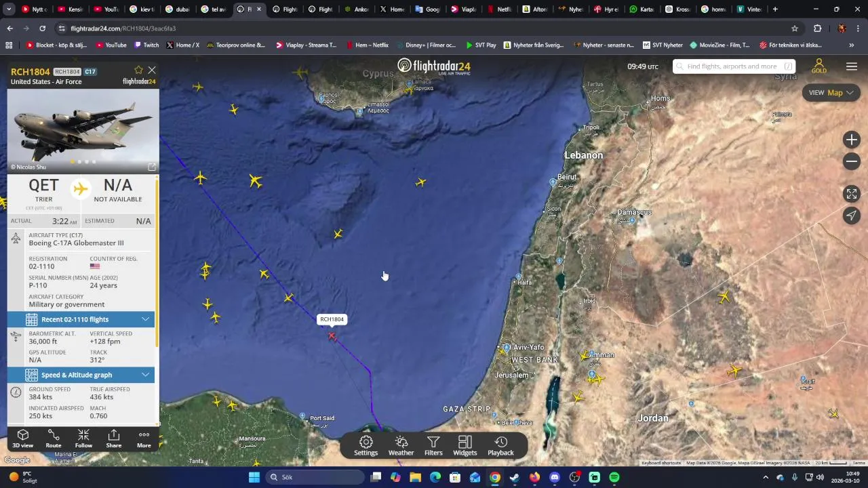The image size is (868, 488).
Task: Open Chrome three-dot menu
Action: coord(859,28)
